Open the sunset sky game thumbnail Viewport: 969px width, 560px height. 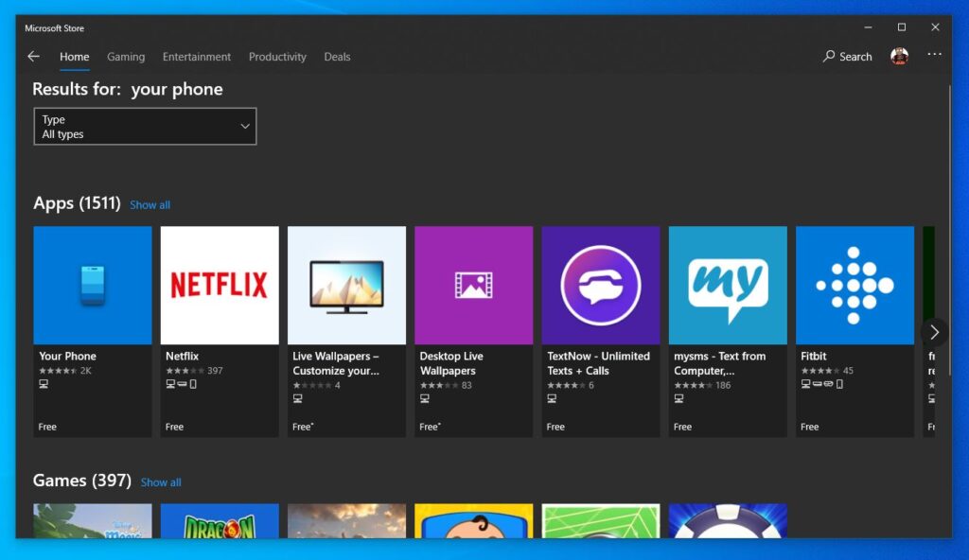pyautogui.click(x=346, y=520)
